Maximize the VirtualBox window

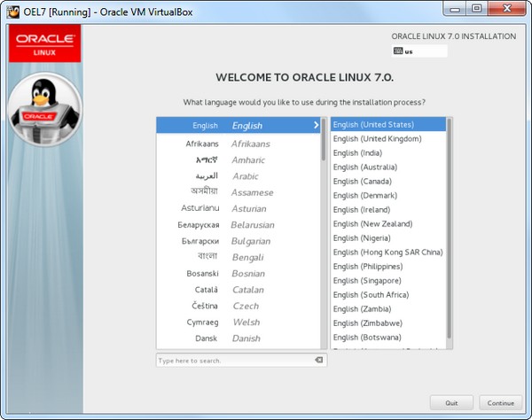(x=476, y=10)
